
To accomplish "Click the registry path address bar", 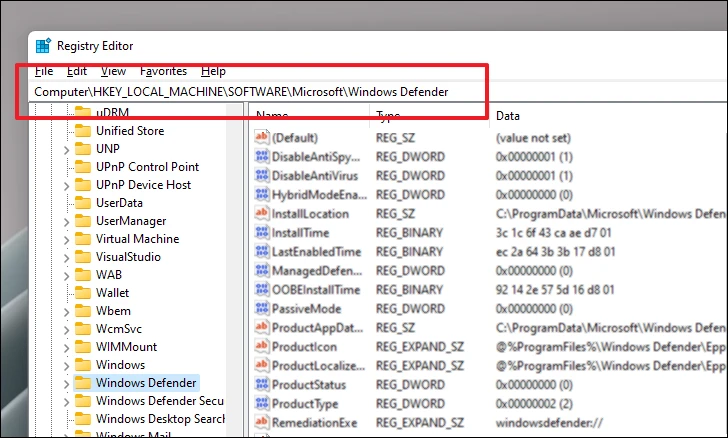I will (x=378, y=92).
